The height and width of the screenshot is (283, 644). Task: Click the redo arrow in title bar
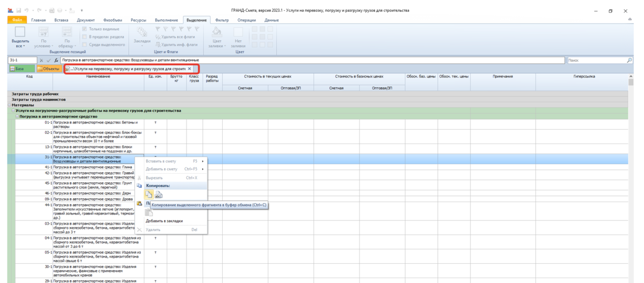[x=40, y=10]
